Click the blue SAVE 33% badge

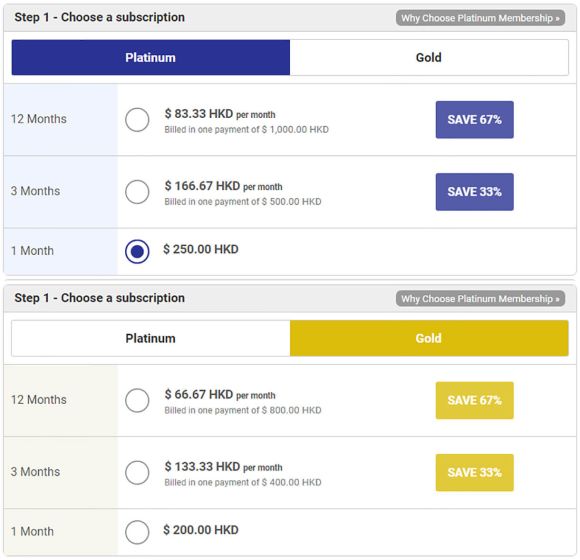(x=475, y=192)
